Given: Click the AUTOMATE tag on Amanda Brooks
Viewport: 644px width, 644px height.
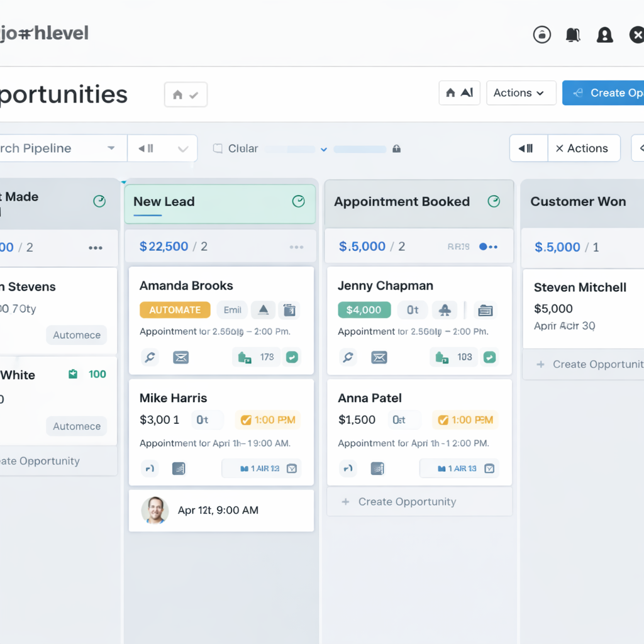Looking at the screenshot, I should pos(175,309).
